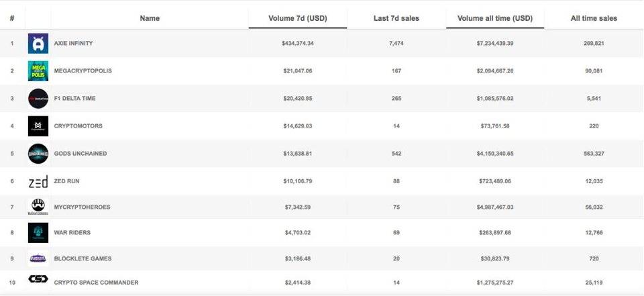644x296 pixels.
Task: Click the Axie Infinity logo icon
Action: coord(38,44)
